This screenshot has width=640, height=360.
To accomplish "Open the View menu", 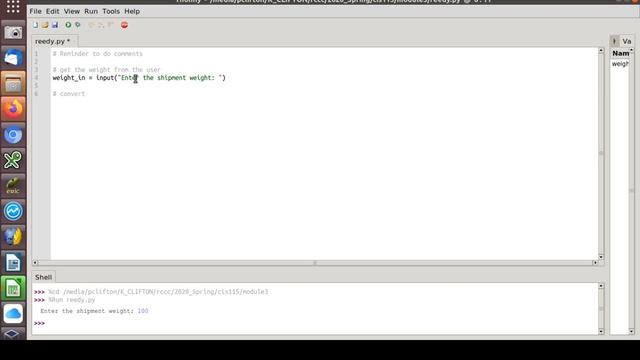I will point(72,11).
